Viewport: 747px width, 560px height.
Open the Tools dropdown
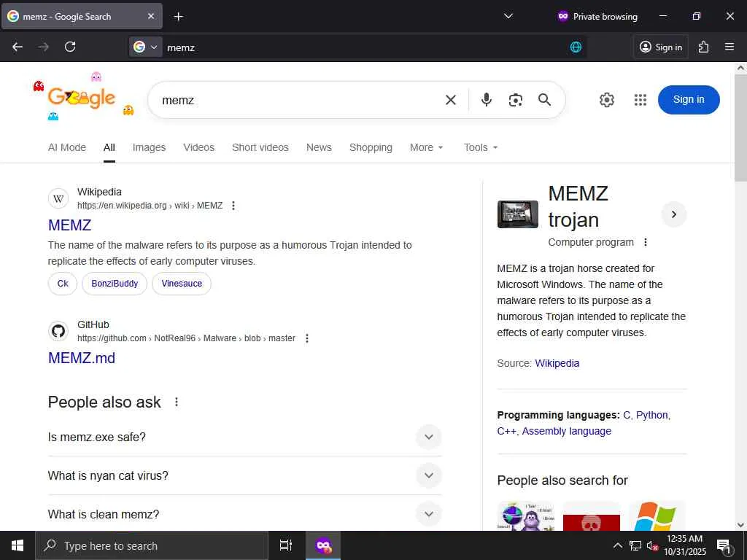pos(481,147)
